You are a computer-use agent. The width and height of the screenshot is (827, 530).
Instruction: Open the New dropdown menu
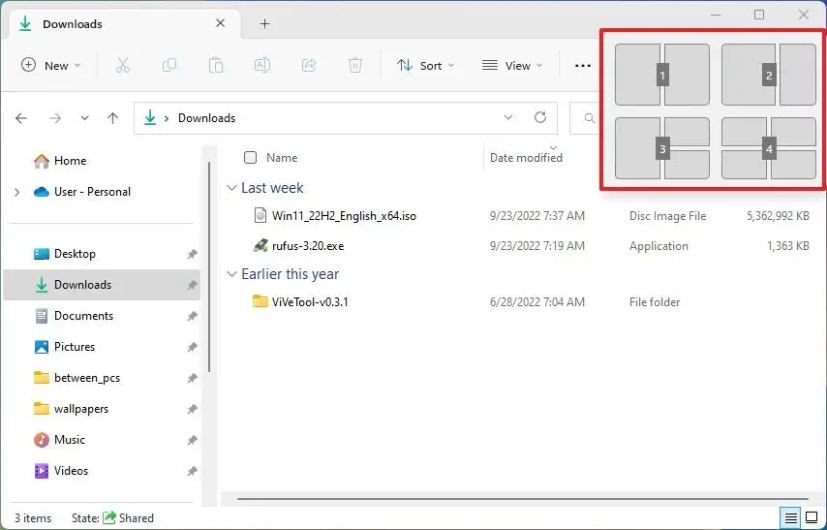51,65
